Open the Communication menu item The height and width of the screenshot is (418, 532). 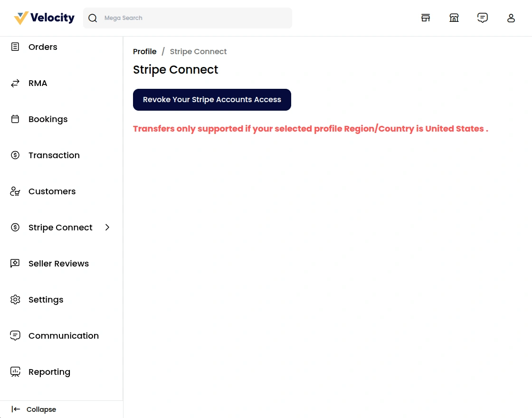coord(63,336)
